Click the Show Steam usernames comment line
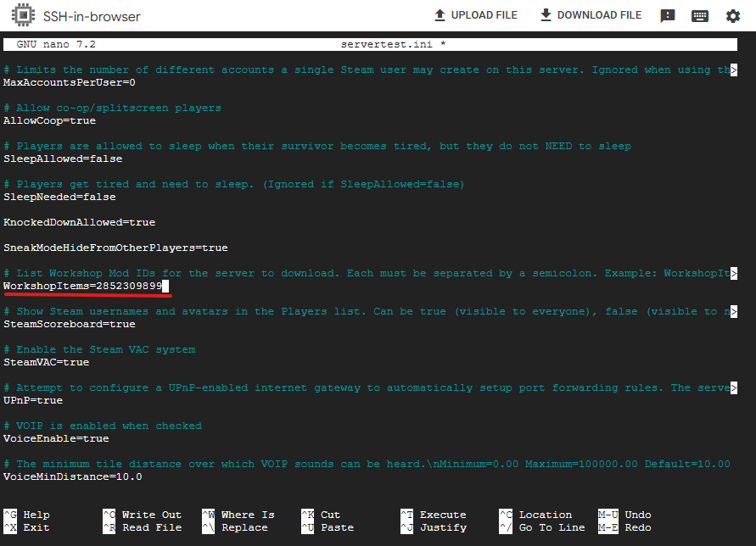Viewport: 756px width, 546px height. point(367,311)
